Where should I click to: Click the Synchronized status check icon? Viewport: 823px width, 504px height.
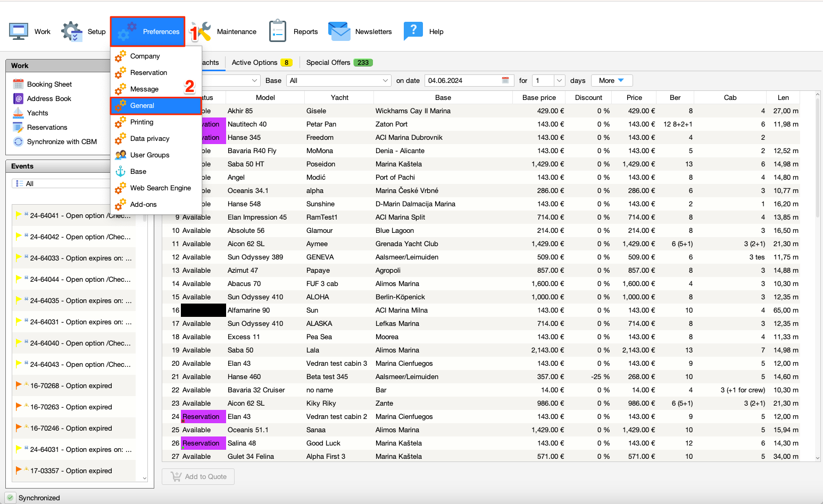10,498
